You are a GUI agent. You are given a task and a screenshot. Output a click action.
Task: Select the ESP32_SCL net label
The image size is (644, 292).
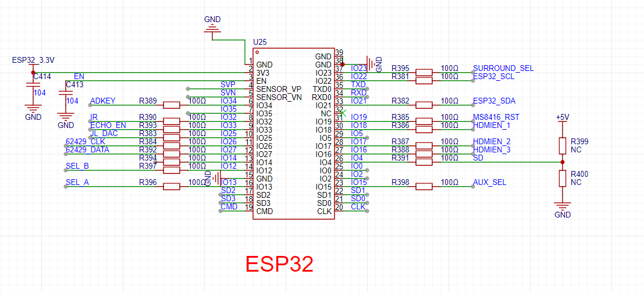tap(494, 76)
